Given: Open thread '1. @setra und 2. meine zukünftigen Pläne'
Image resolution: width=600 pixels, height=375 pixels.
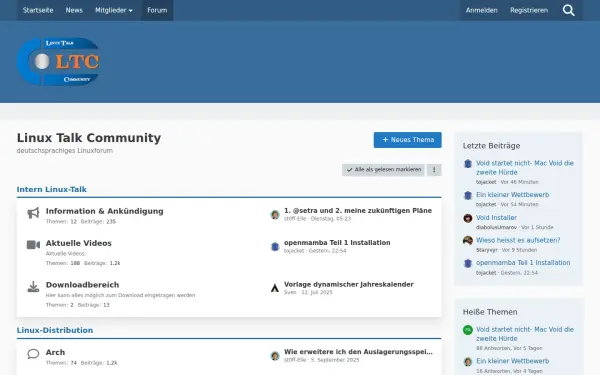Looking at the screenshot, I should point(358,211).
